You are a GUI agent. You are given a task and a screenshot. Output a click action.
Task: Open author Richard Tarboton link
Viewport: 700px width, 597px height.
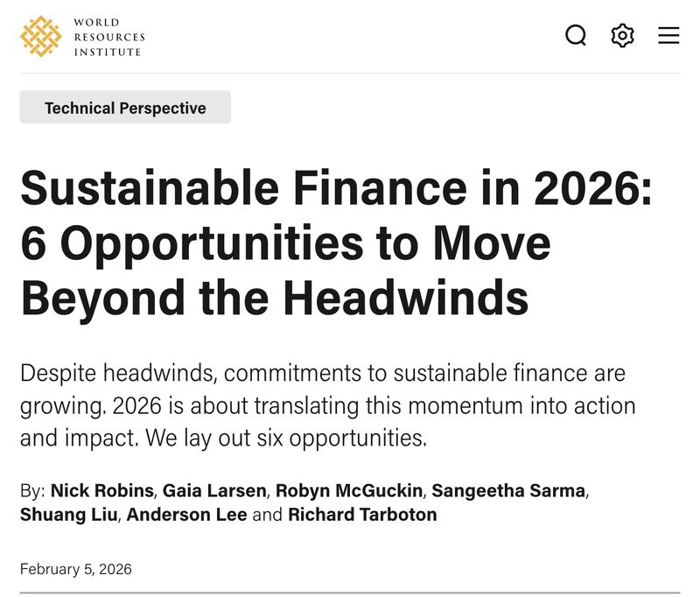tap(362, 515)
